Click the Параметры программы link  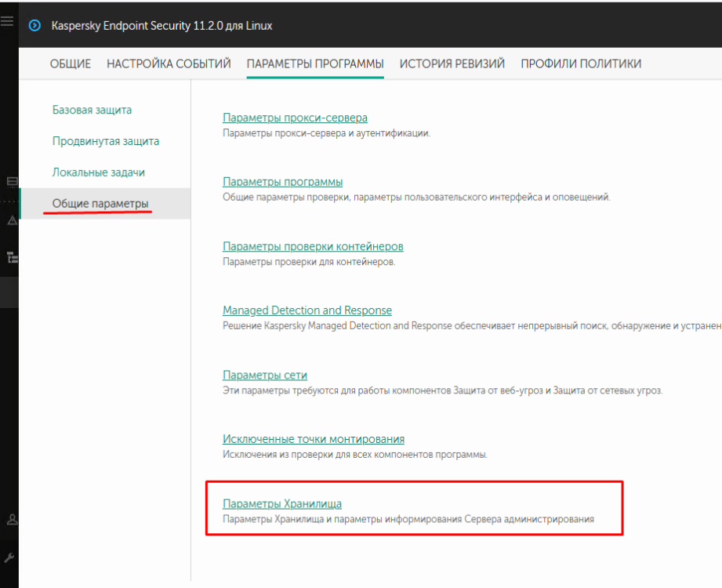(x=283, y=182)
